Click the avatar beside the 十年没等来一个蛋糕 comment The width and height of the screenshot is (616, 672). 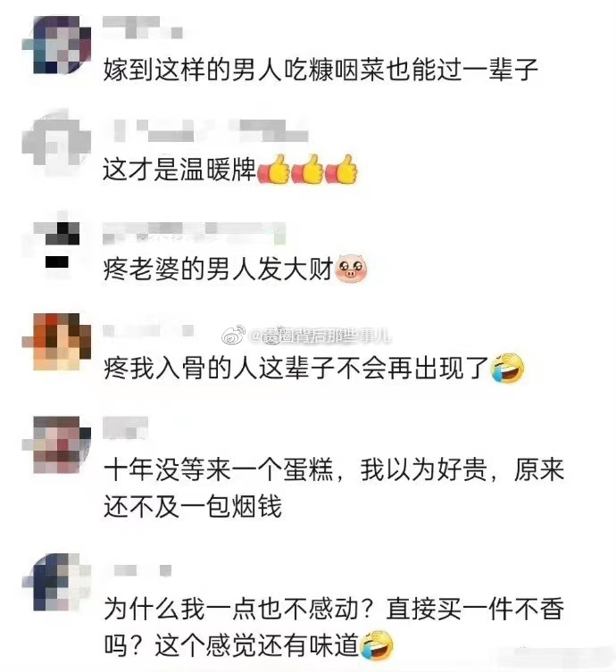point(57,444)
